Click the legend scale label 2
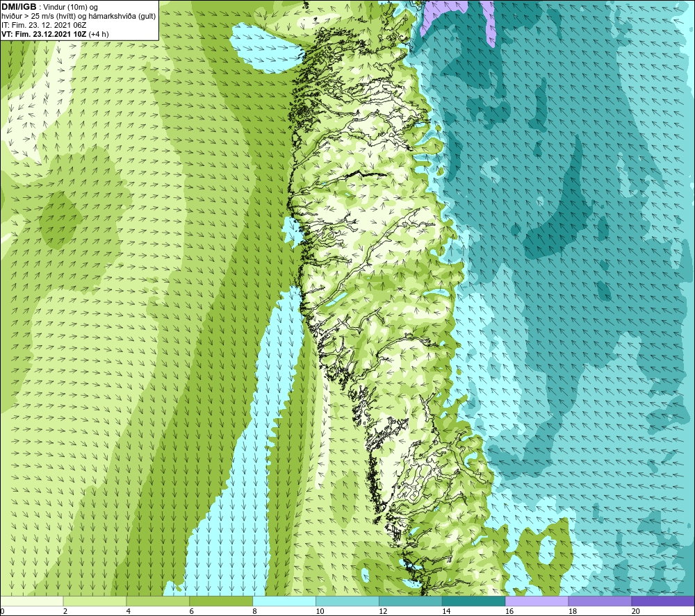Image resolution: width=695 pixels, height=616 pixels. coord(65,611)
